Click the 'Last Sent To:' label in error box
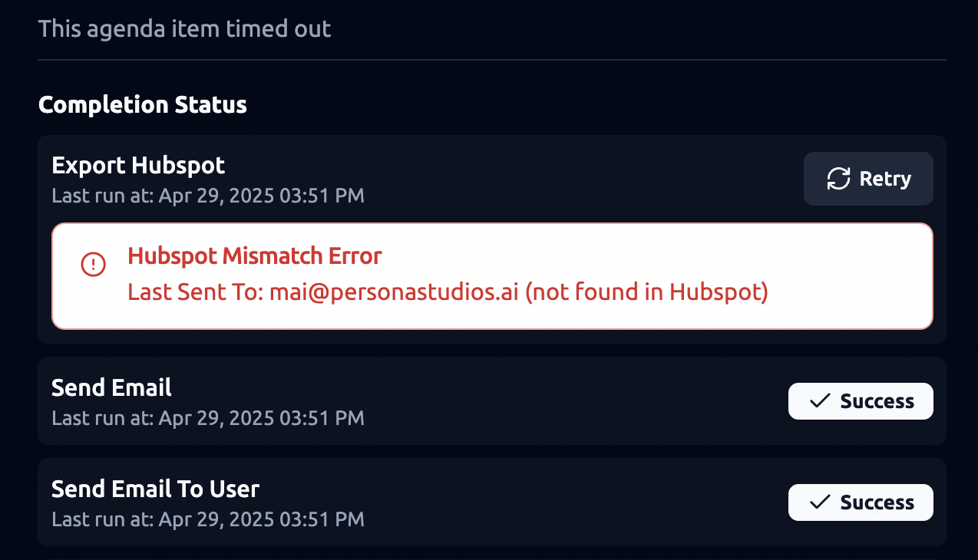 (x=195, y=292)
